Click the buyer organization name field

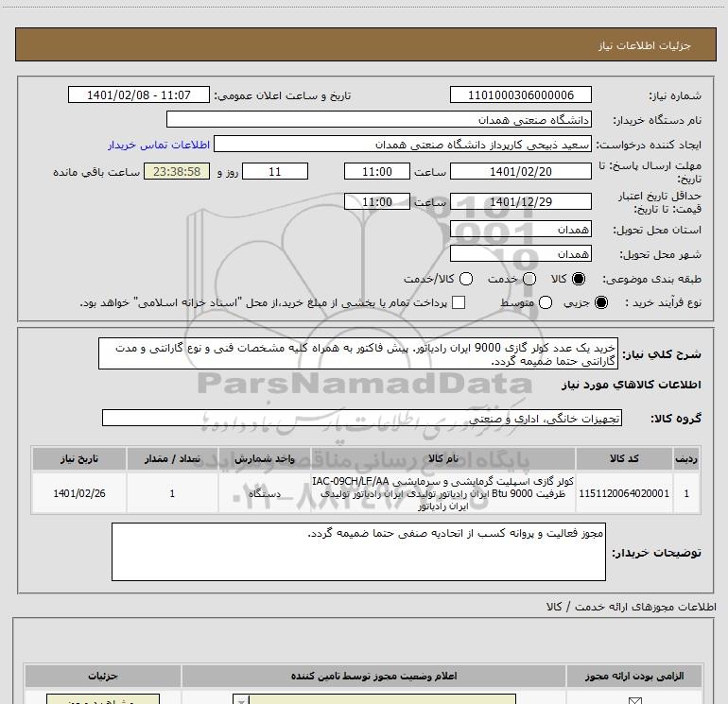point(379,119)
